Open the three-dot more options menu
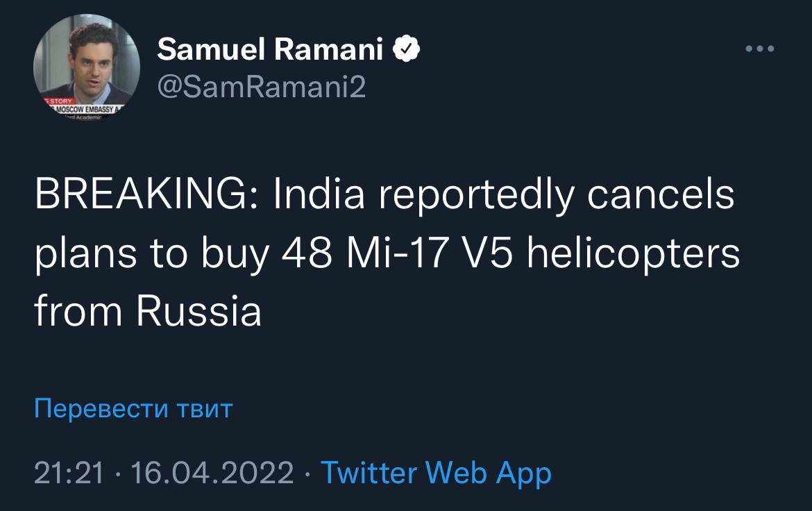This screenshot has width=812, height=511. click(x=759, y=49)
